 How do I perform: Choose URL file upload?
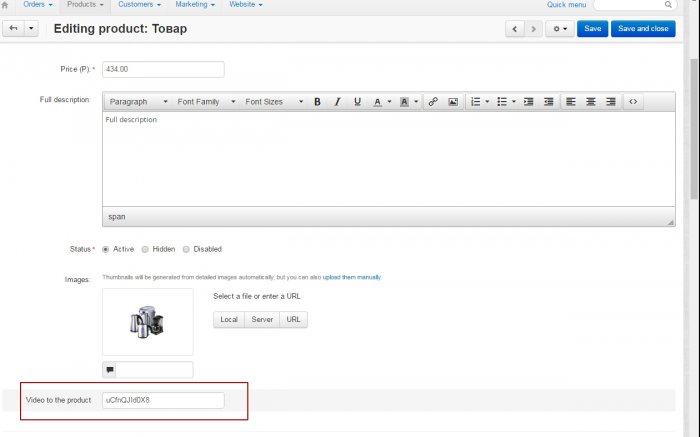[x=293, y=320]
